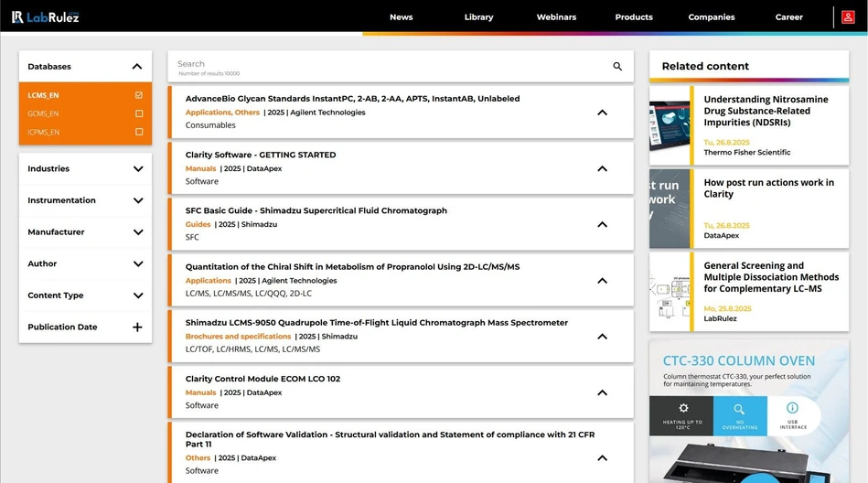Open Clarity Control Module ECOM LCO 102
This screenshot has width=868, height=483.
pos(263,379)
